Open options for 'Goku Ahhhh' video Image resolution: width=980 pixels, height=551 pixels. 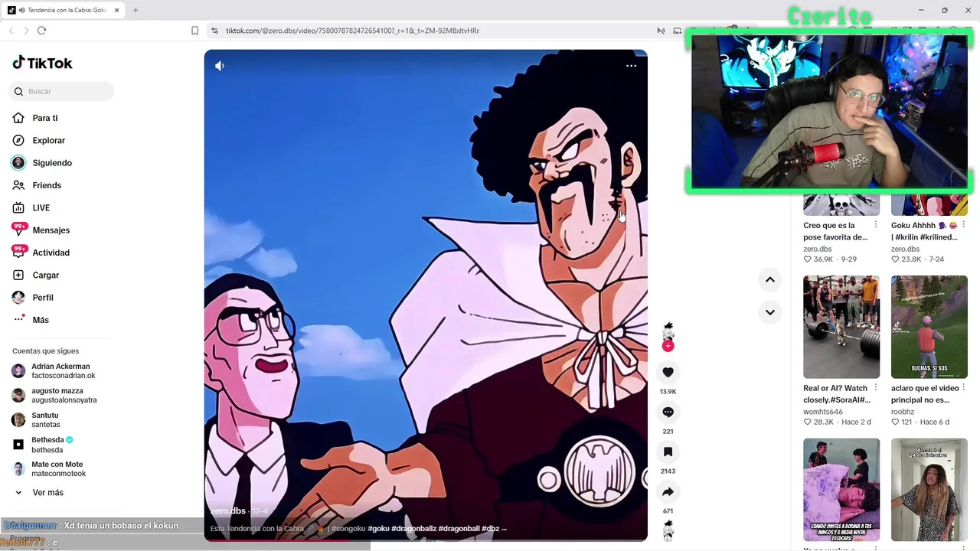tap(964, 225)
